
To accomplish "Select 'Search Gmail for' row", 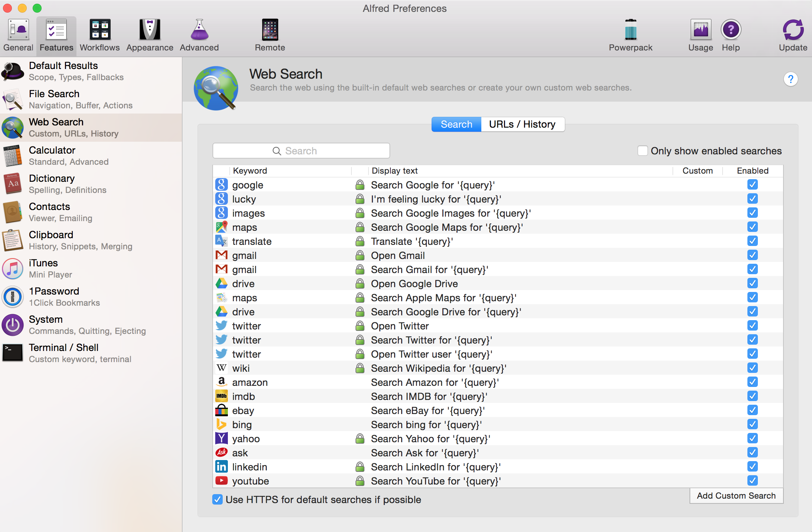I will coord(498,269).
